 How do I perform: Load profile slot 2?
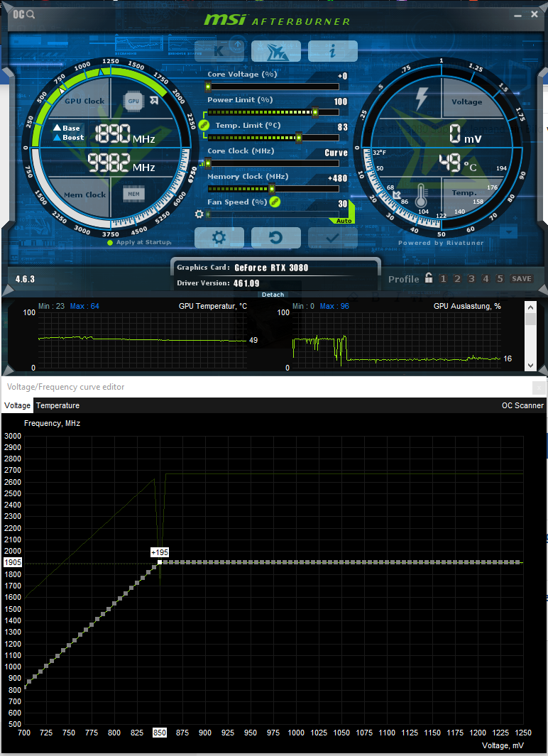click(457, 279)
